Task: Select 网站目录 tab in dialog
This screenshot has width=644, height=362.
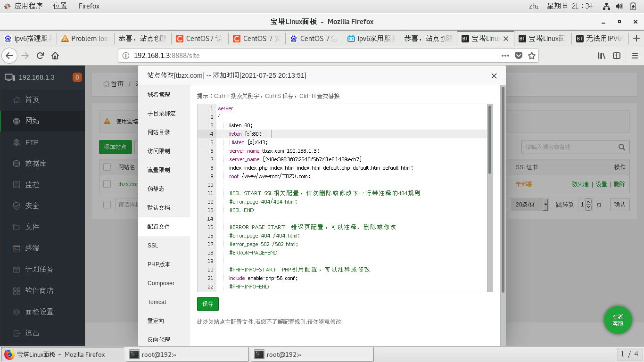Action: pos(164,132)
